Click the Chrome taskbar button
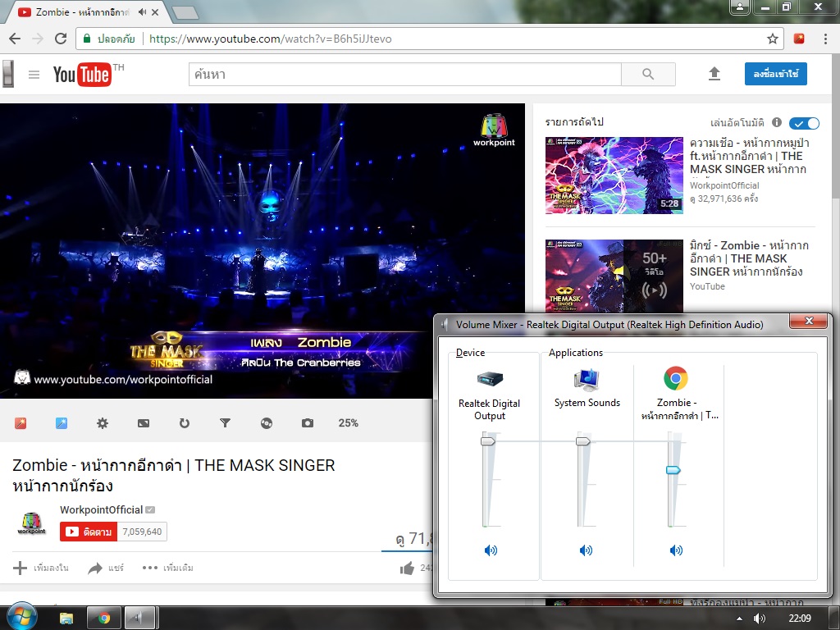Viewport: 840px width, 630px height. pyautogui.click(x=104, y=619)
